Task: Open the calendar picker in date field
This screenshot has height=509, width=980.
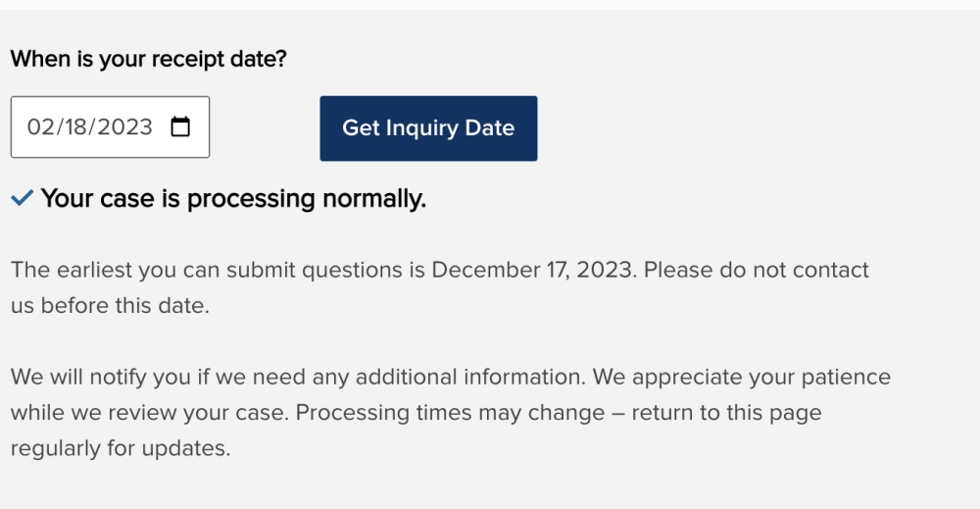Action: (180, 127)
